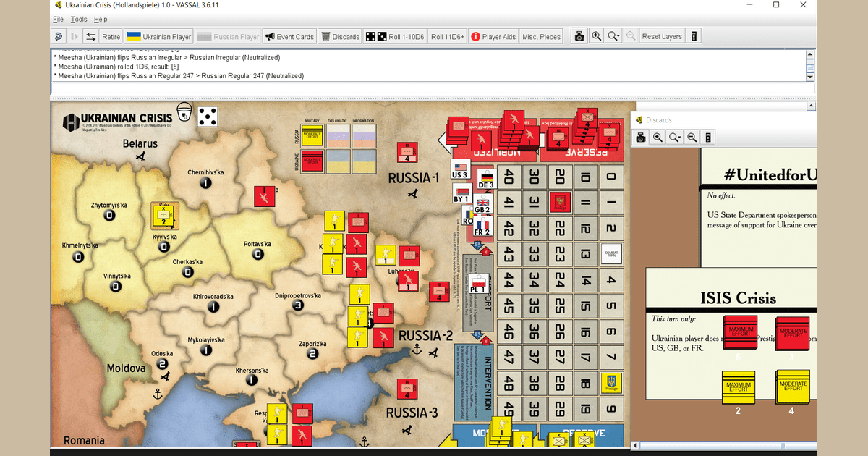Expand the Tools menu
The image size is (868, 456).
pyautogui.click(x=78, y=19)
